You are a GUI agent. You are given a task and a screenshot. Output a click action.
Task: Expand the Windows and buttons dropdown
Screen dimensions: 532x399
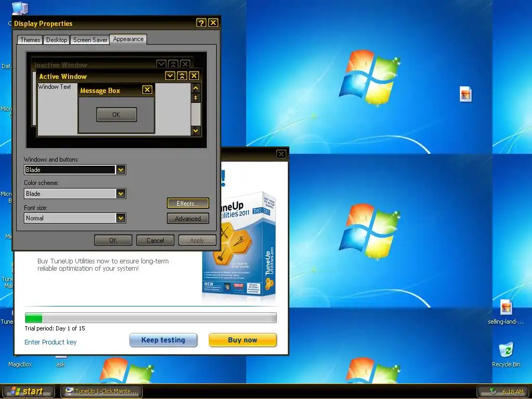point(121,170)
